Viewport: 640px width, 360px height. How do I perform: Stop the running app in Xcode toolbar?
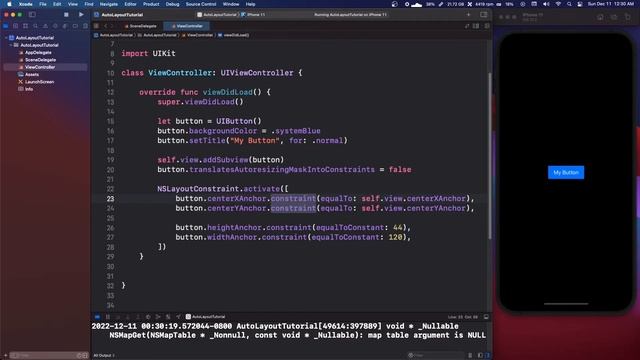point(66,15)
